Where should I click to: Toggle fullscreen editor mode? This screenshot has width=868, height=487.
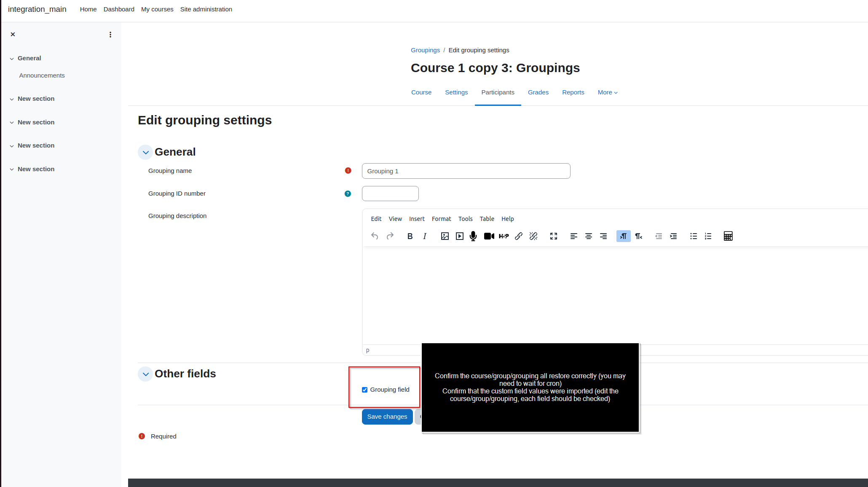[554, 236]
